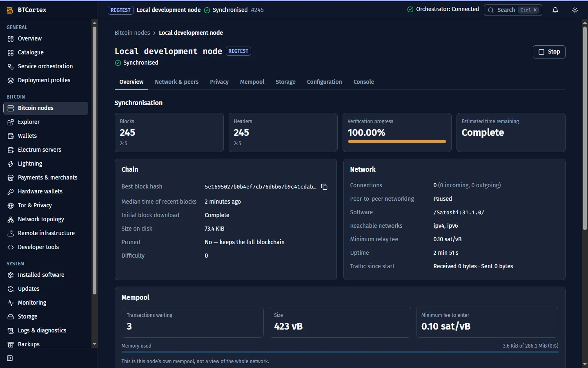Click the 73.4 KiB size on disk value
This screenshot has height=368, width=588.
[214, 229]
